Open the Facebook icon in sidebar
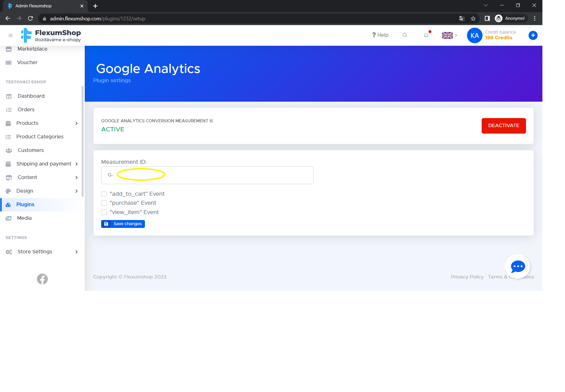Image resolution: width=565 pixels, height=392 pixels. click(x=42, y=279)
